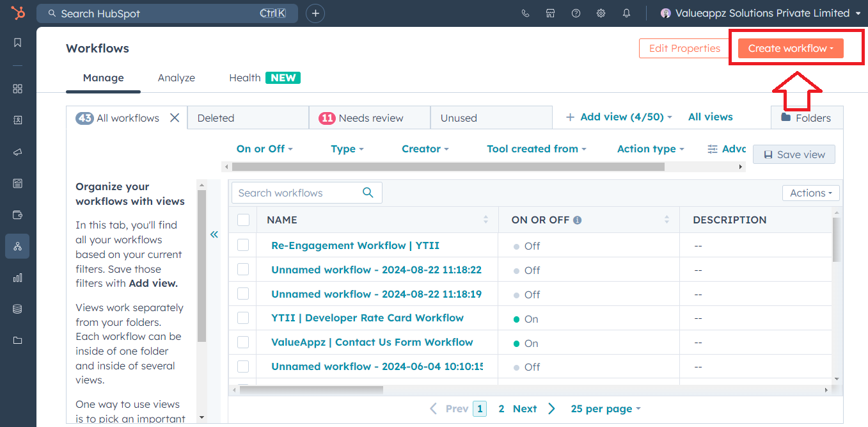This screenshot has height=427, width=868.
Task: Sort by the ON OR OFF column arrows
Action: pos(667,220)
